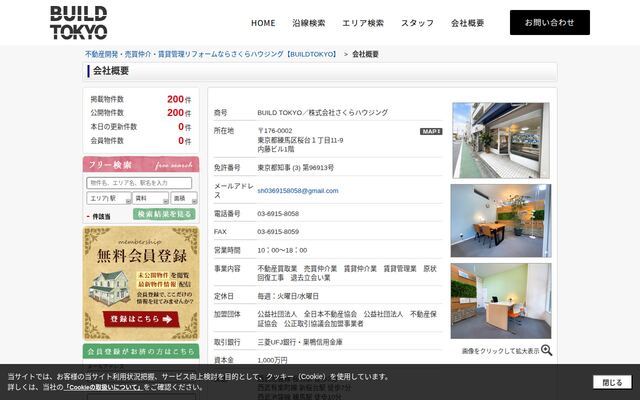Click the 掲載物件数 200件 count
The image size is (640, 400).
tap(141, 99)
